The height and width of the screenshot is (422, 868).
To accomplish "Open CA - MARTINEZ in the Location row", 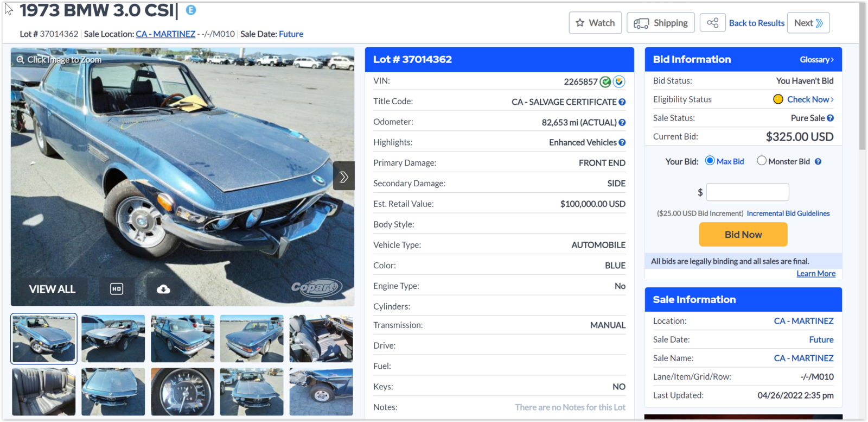I will point(804,321).
